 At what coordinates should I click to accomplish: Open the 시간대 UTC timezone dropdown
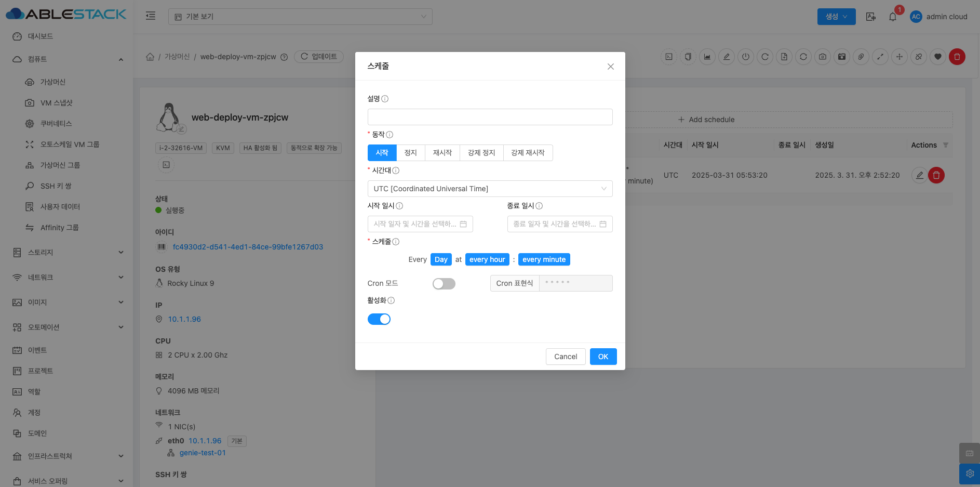(489, 189)
